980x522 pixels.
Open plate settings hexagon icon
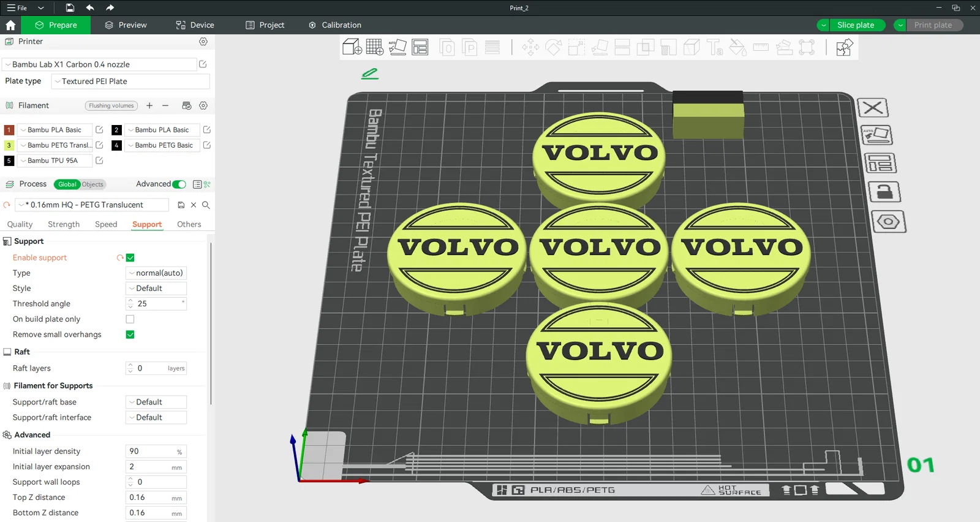(x=888, y=221)
